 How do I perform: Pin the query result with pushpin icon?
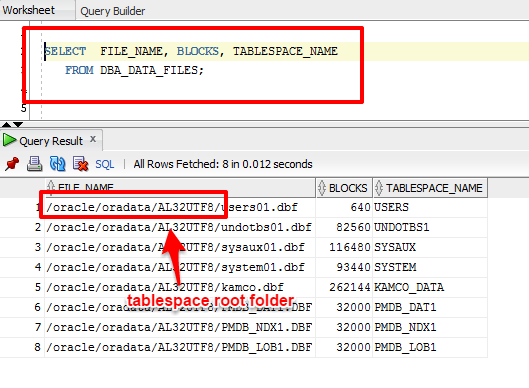tap(12, 164)
